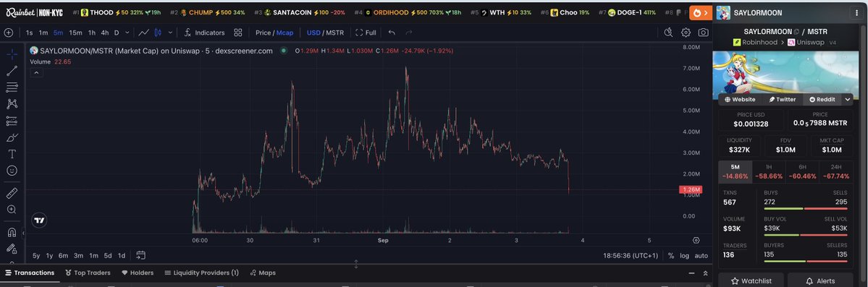Denominate chart in USD
The height and width of the screenshot is (287, 868).
coord(313,33)
